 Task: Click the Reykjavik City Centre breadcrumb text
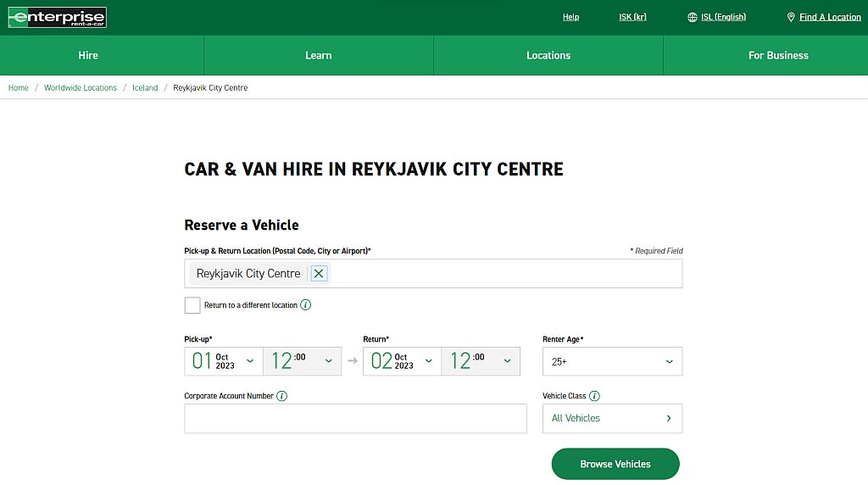point(210,88)
